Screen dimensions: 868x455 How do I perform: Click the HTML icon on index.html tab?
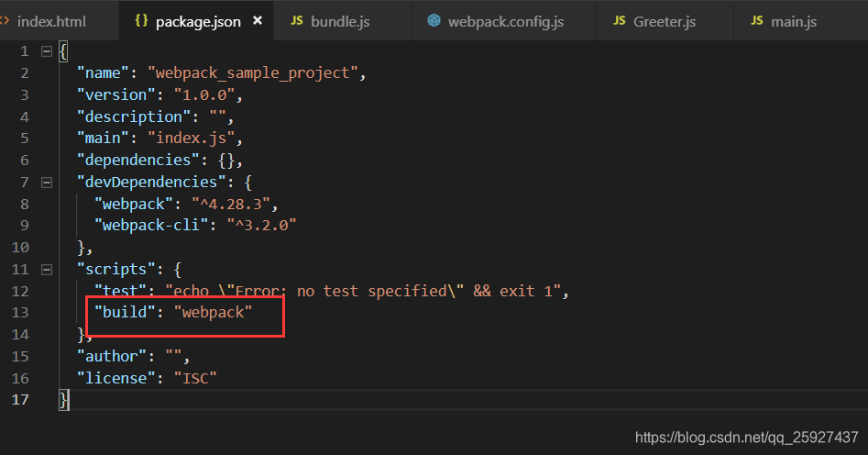point(5,21)
